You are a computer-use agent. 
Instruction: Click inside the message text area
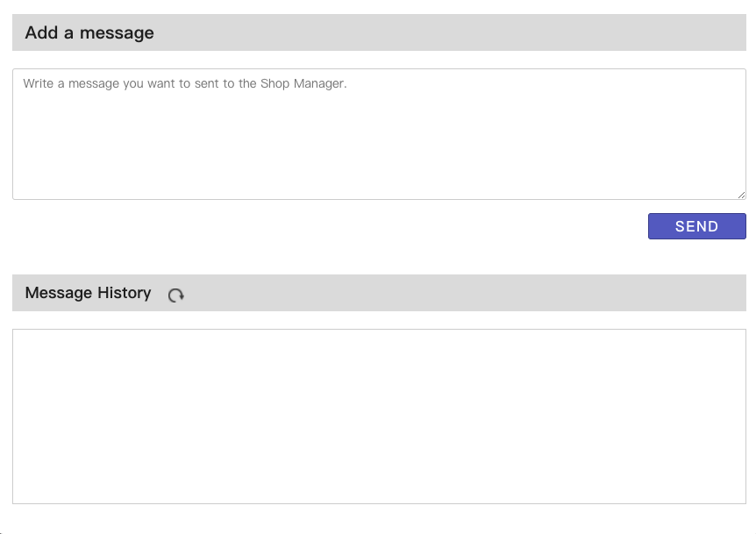coord(379,134)
